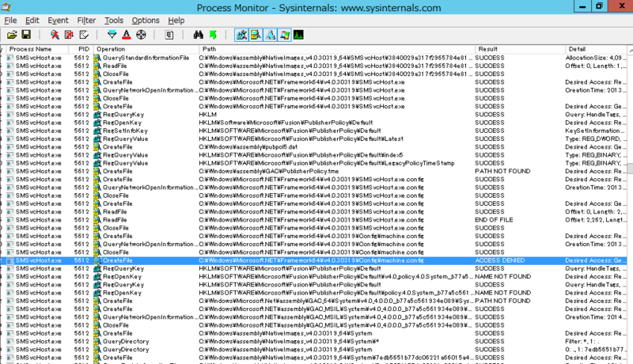Screen dimensions: 633x364
Task: Clear the display with the eraser icon
Action: (84, 35)
